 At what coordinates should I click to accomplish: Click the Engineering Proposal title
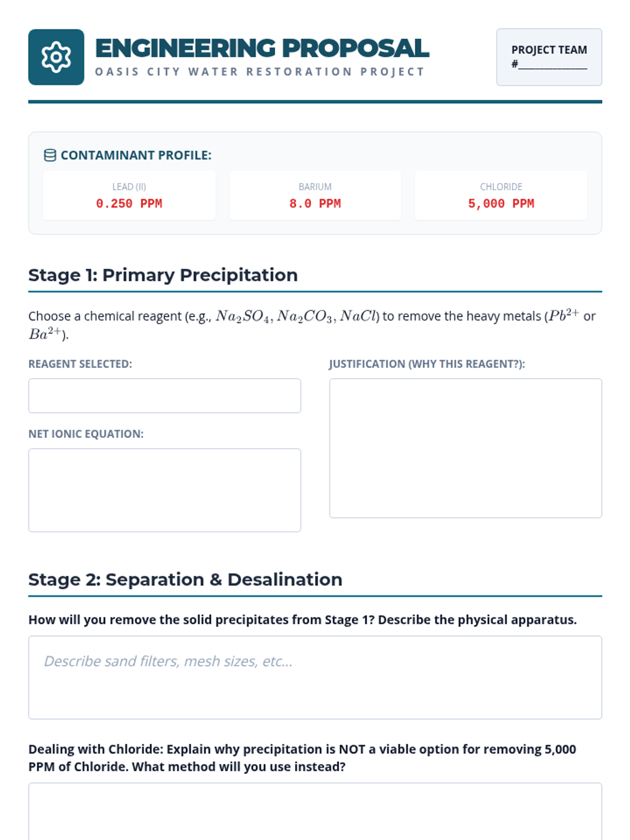pyautogui.click(x=262, y=48)
